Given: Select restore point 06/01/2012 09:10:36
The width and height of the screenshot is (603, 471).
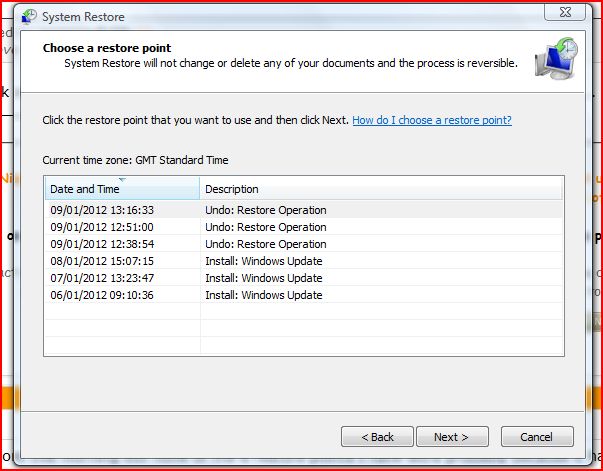Looking at the screenshot, I should pyautogui.click(x=102, y=295).
